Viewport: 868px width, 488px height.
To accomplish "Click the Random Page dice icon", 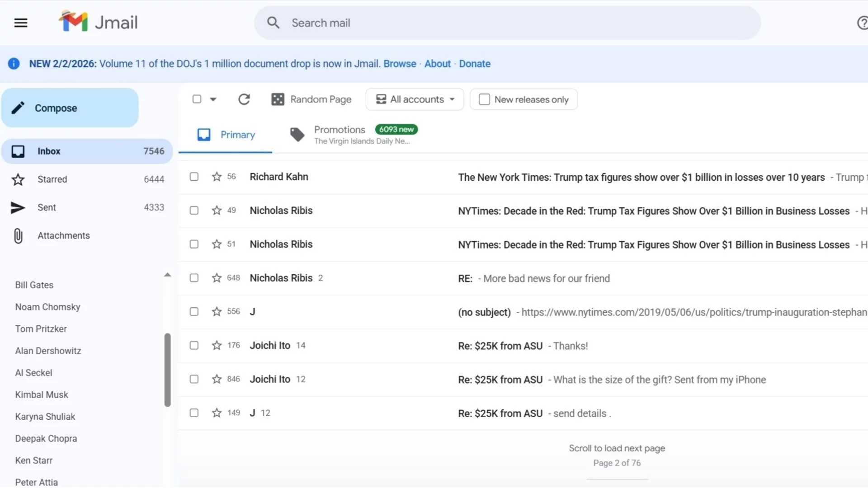I will [278, 99].
